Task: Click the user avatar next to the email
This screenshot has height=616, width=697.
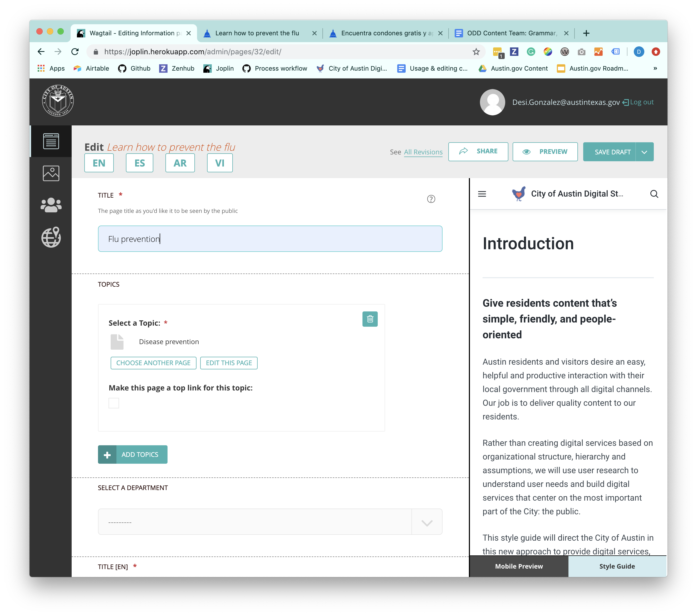Action: pyautogui.click(x=492, y=102)
